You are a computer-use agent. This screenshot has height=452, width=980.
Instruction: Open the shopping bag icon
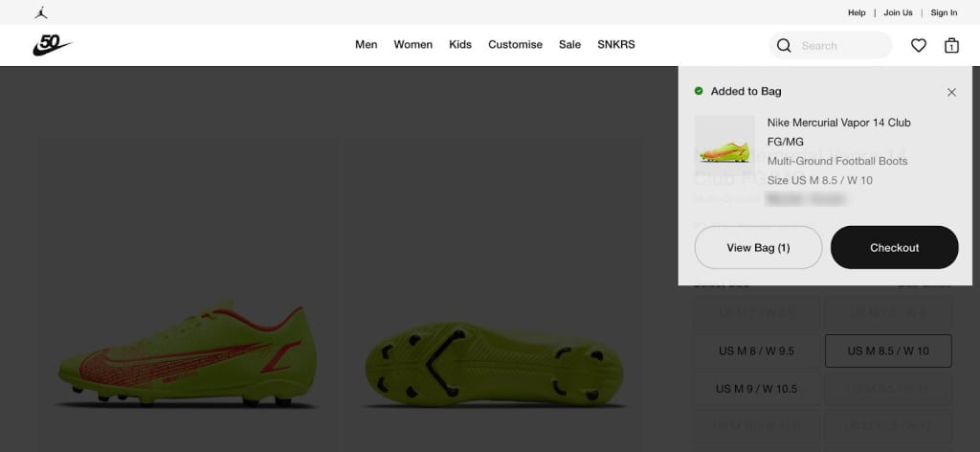coord(951,46)
